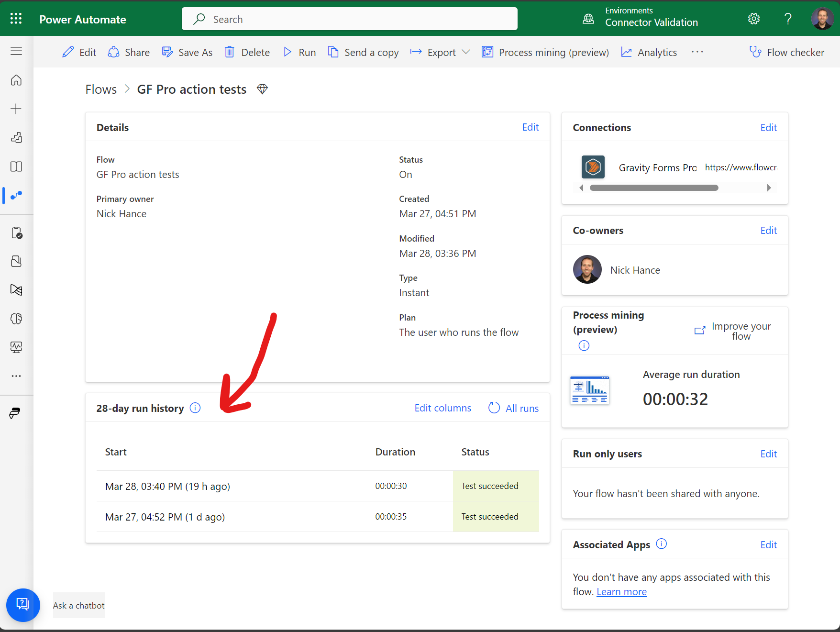Open Process mining (preview) in toolbar
The height and width of the screenshot is (632, 840).
pyautogui.click(x=545, y=52)
